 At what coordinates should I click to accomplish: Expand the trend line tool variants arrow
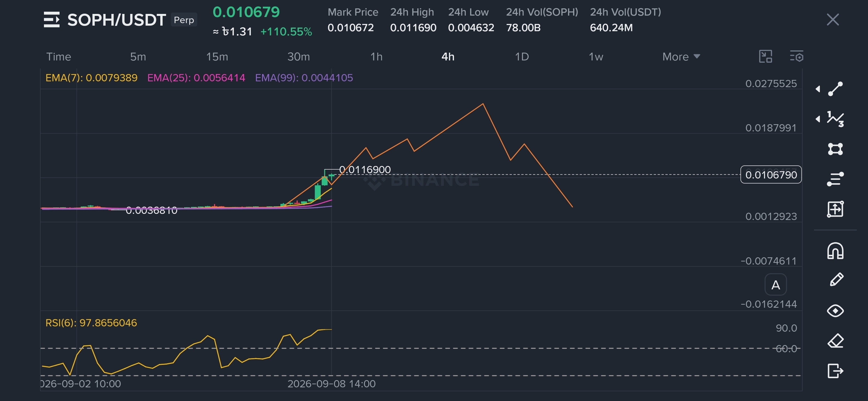coord(818,89)
